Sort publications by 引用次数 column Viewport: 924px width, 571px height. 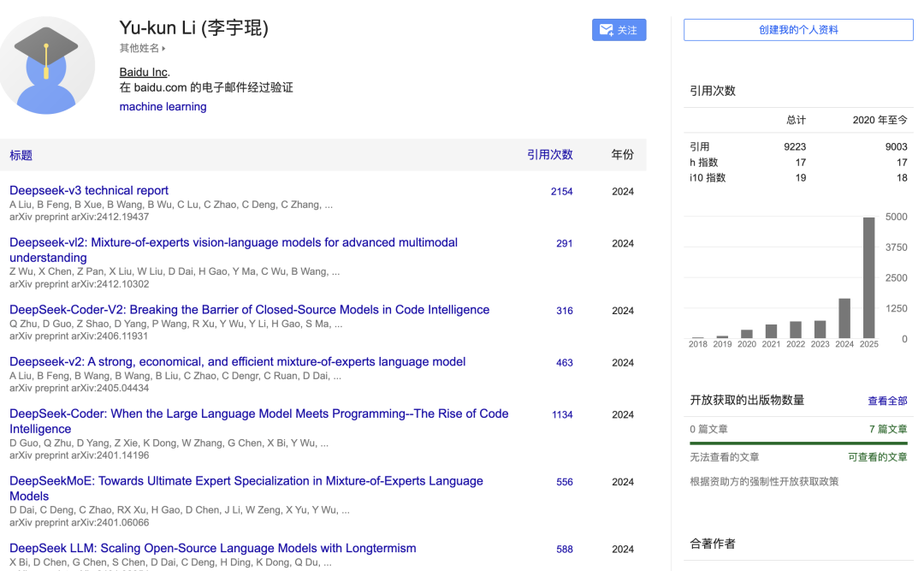[549, 155]
